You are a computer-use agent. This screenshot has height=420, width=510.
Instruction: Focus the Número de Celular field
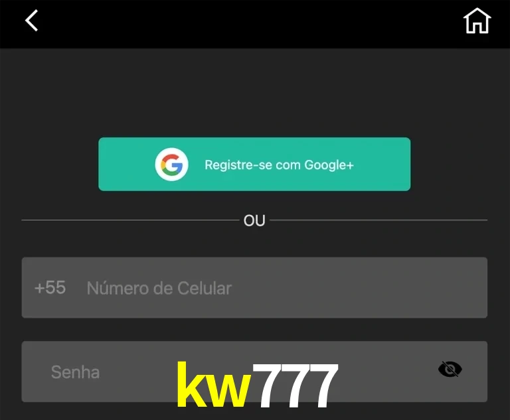click(254, 288)
